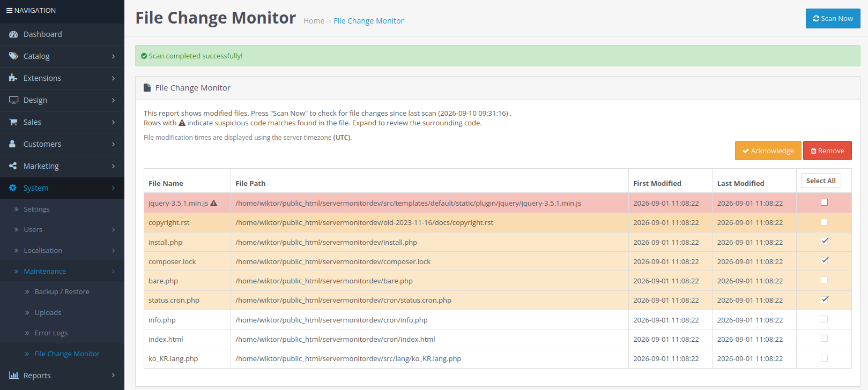Screen dimensions: 868x390
Task: Click the file icon in the panel heading
Action: point(147,88)
